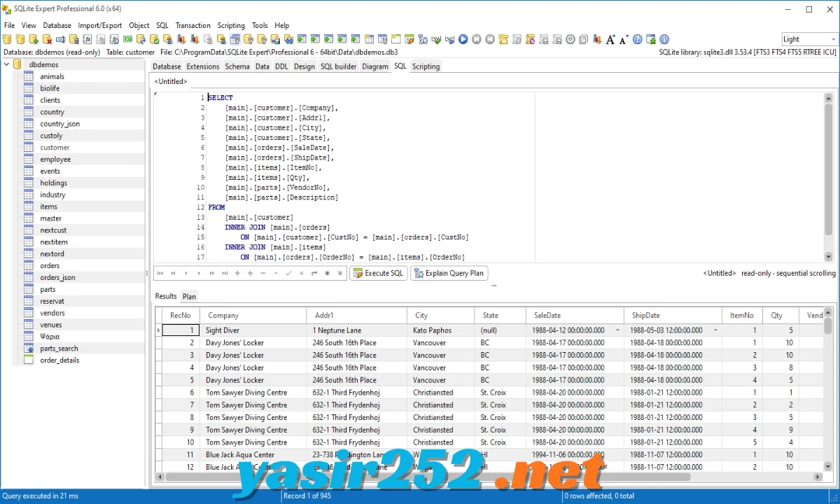Screen dimensions: 840x504
Task: Click the <Untitled> query tab label
Action: (171, 82)
